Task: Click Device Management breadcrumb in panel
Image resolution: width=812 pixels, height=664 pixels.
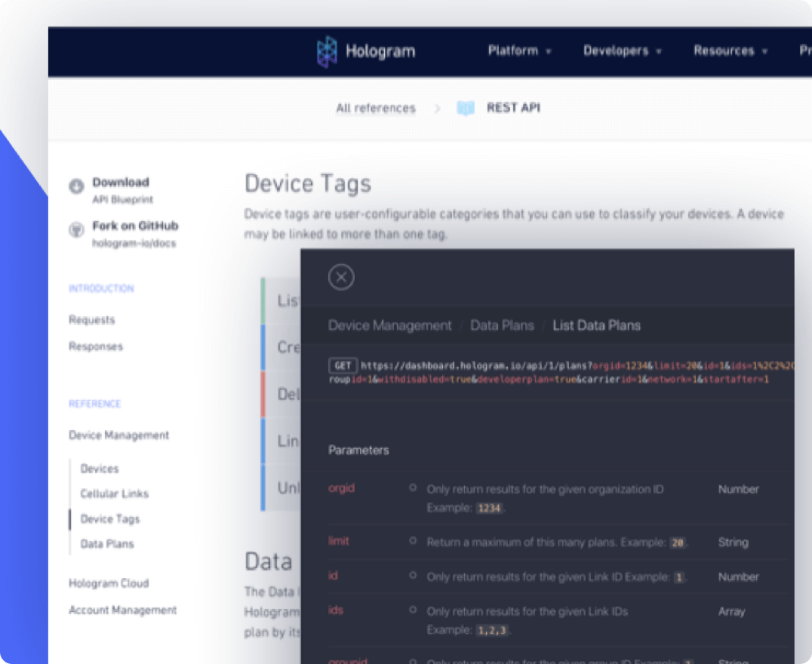Action: click(390, 325)
